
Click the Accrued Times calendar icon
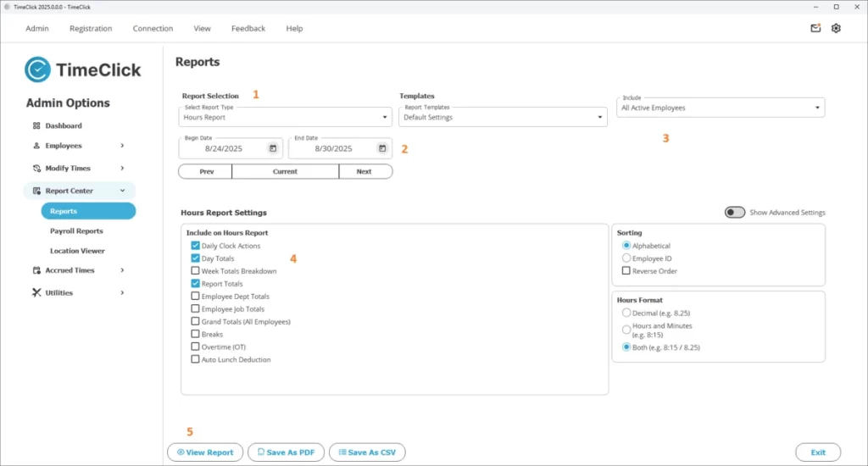36,271
